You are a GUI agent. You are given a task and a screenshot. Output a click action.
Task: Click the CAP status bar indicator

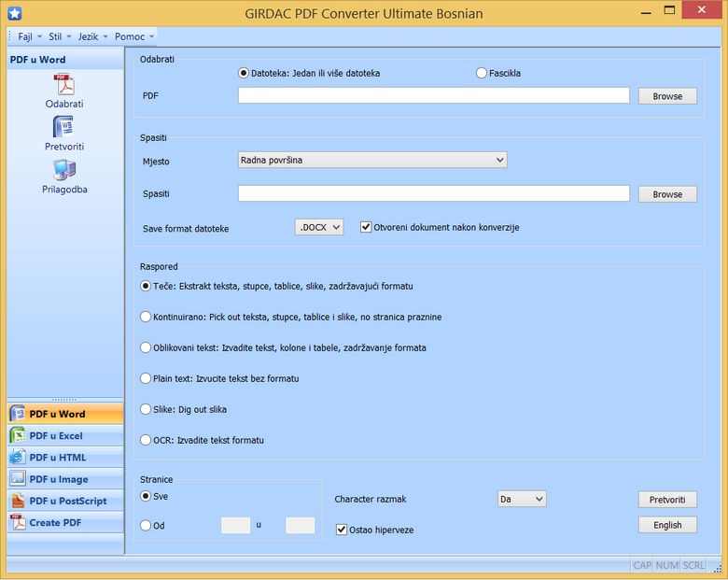click(x=642, y=565)
